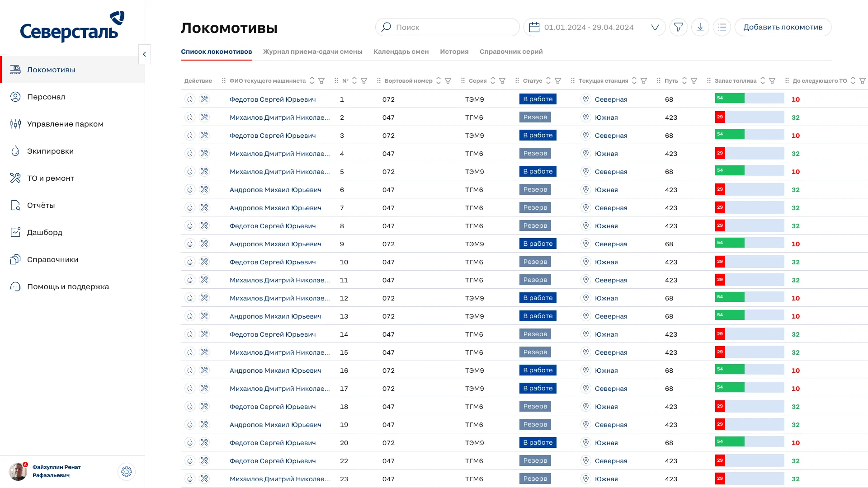Open ТО и ремонт in the sidebar
This screenshot has height=488, width=868.
click(72, 178)
